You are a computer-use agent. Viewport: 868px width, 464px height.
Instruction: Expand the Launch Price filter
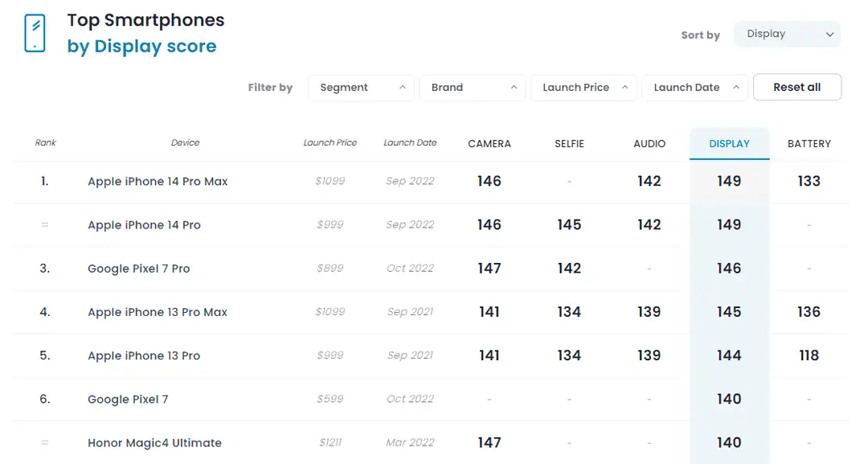[x=583, y=88]
